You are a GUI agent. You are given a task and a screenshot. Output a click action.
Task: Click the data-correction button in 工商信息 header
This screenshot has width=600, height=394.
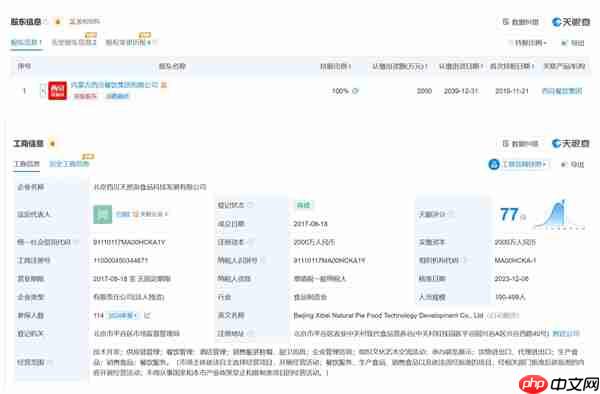520,144
